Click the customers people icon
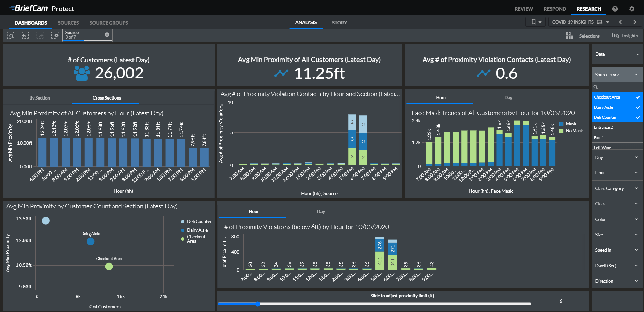 coord(82,73)
